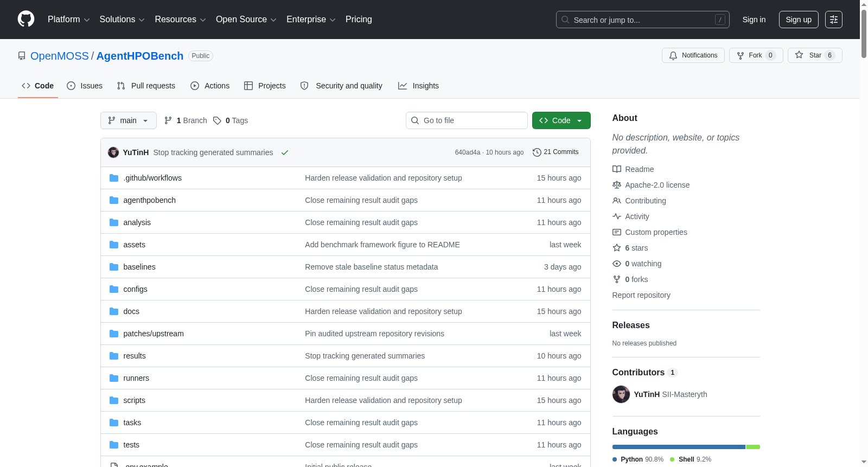
Task: Click the results folder icon
Action: (x=114, y=356)
